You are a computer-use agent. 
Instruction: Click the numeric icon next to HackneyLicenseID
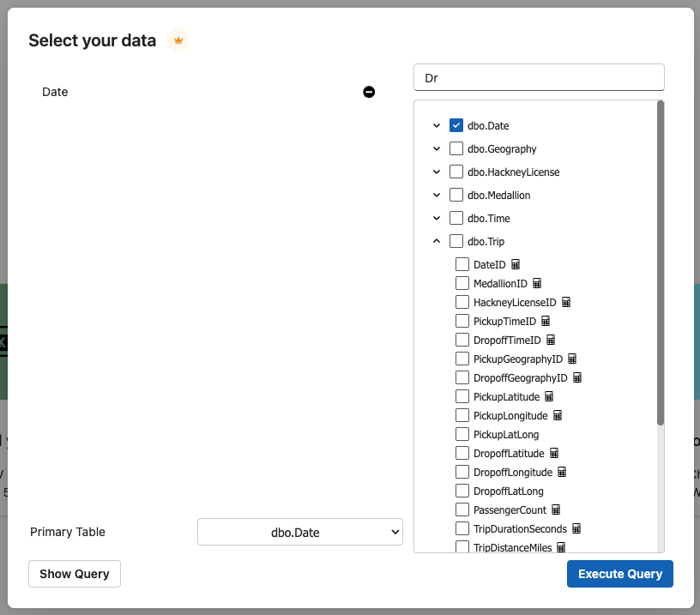566,303
